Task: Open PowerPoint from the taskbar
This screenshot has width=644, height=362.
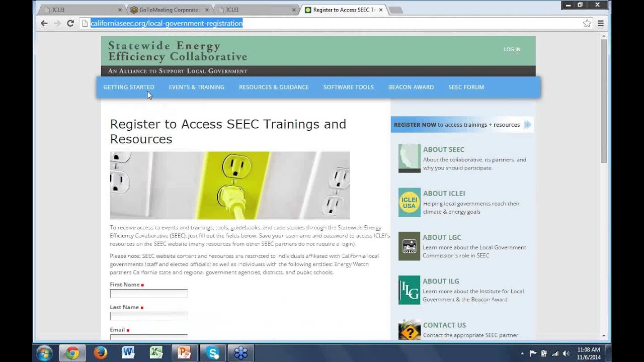Action: [x=185, y=353]
